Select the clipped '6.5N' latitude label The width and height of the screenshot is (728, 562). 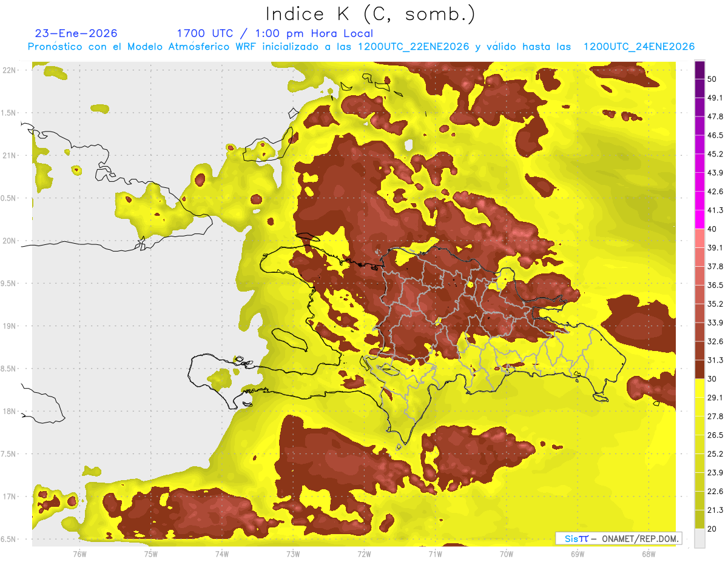(x=8, y=539)
